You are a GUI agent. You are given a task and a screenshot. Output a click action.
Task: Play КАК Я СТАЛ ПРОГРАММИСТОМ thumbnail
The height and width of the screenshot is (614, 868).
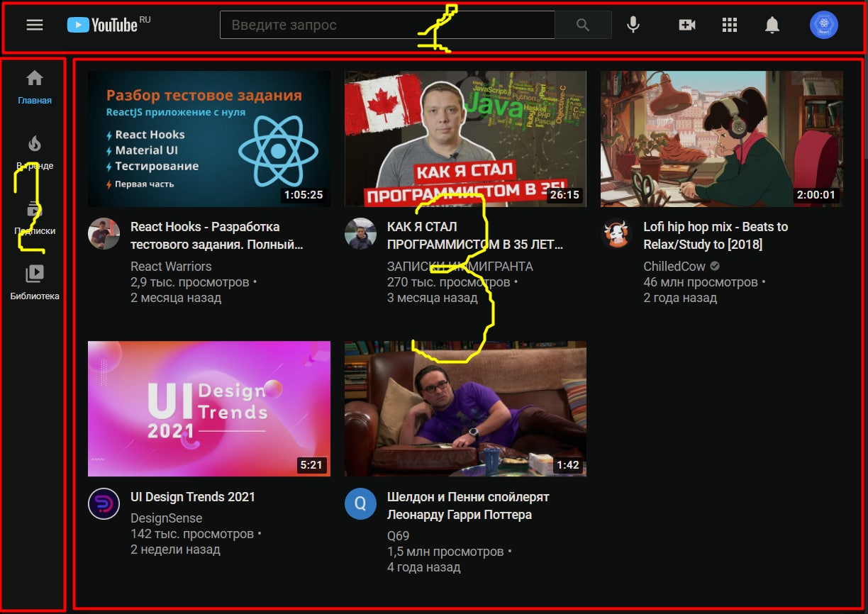tap(465, 139)
